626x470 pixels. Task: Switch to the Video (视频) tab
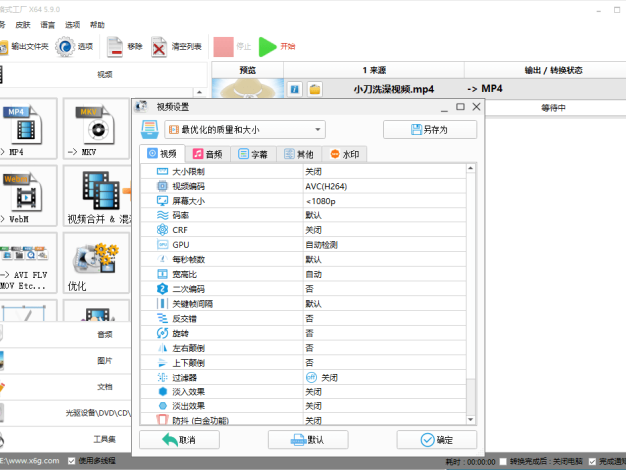click(x=162, y=154)
